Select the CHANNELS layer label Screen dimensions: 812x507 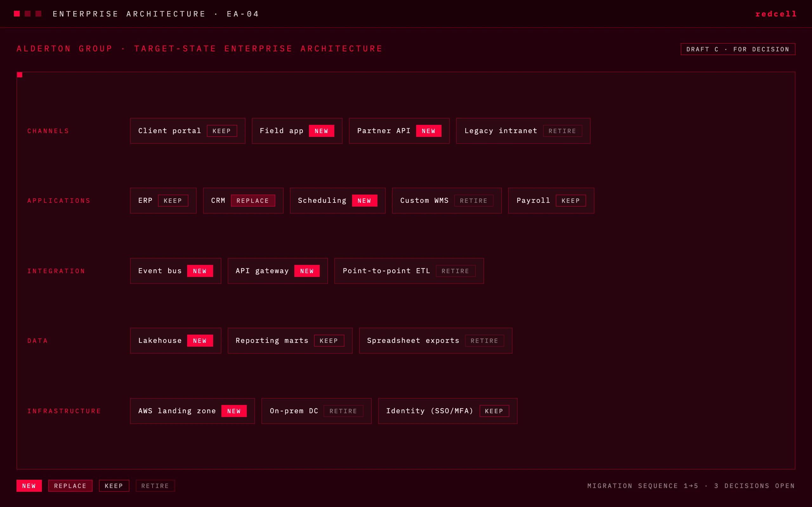click(x=48, y=131)
